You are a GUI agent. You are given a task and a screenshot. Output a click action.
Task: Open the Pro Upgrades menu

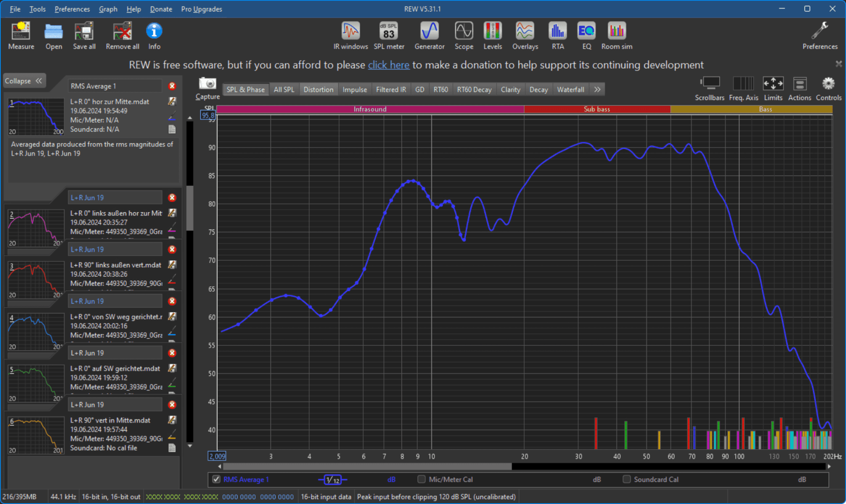tap(201, 9)
